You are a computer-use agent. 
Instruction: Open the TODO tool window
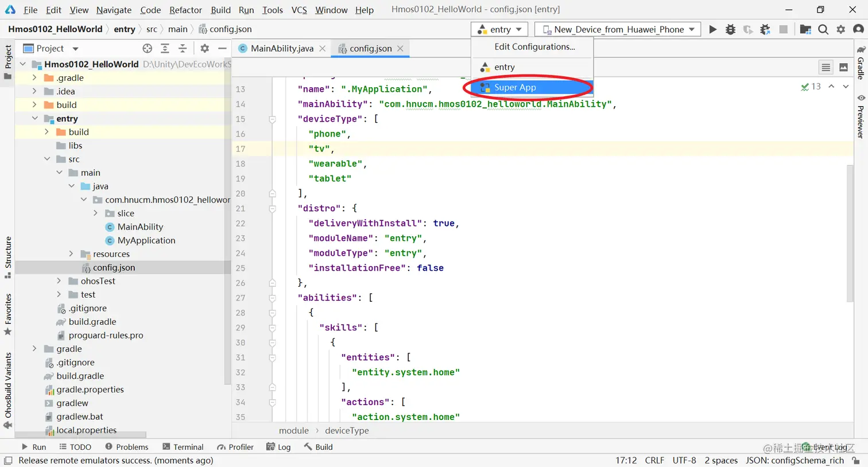point(75,447)
